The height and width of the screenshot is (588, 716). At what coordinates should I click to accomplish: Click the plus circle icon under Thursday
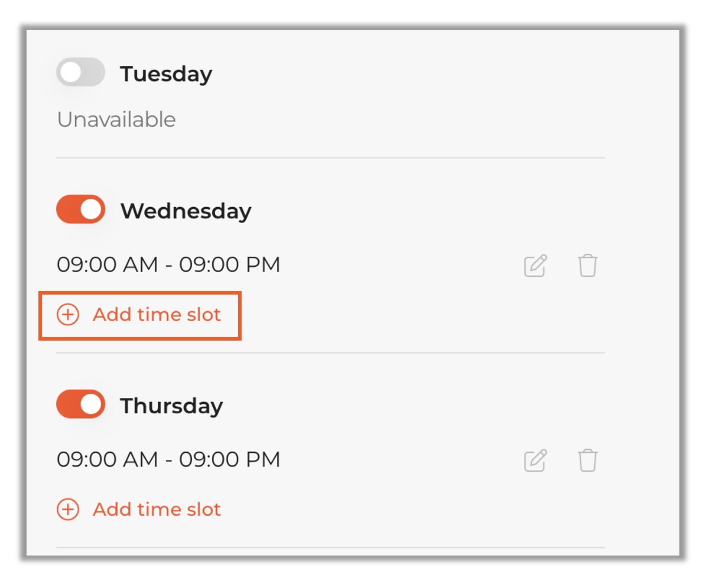[68, 509]
